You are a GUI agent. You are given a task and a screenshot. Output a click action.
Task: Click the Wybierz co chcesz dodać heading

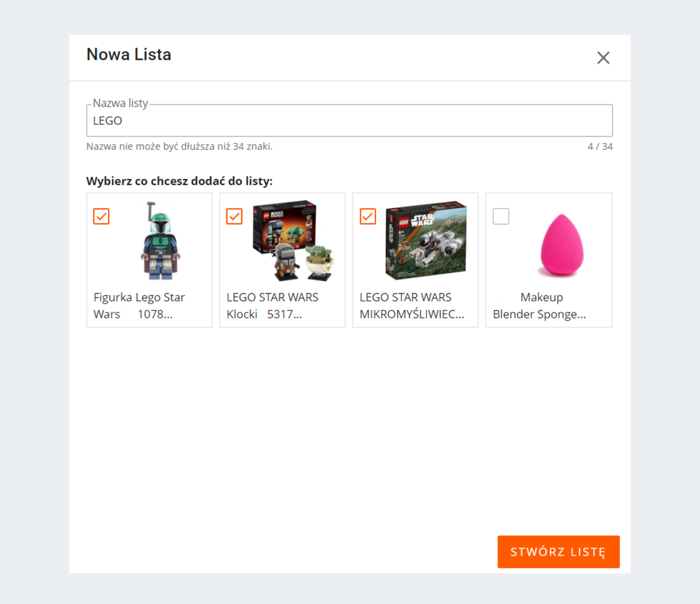[x=180, y=181]
